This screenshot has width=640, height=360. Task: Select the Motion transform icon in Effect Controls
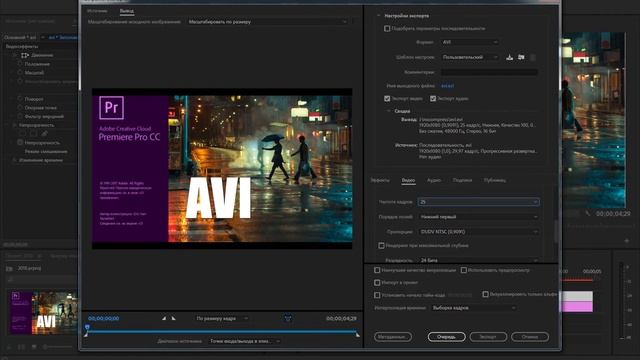(x=25, y=55)
